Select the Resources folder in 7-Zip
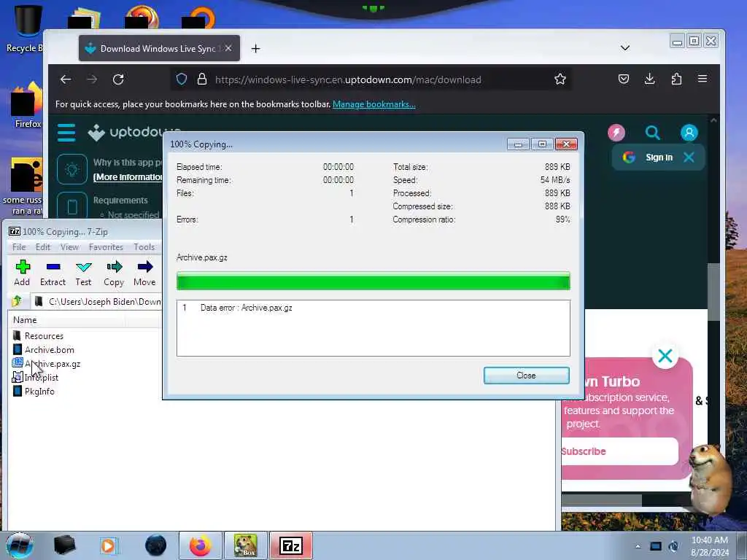This screenshot has height=560, width=747. 44,335
